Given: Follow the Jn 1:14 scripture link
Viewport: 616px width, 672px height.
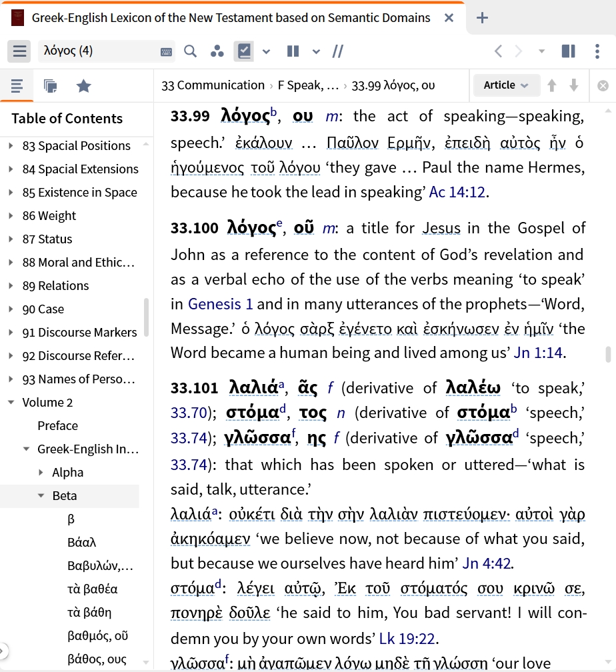Looking at the screenshot, I should [538, 353].
